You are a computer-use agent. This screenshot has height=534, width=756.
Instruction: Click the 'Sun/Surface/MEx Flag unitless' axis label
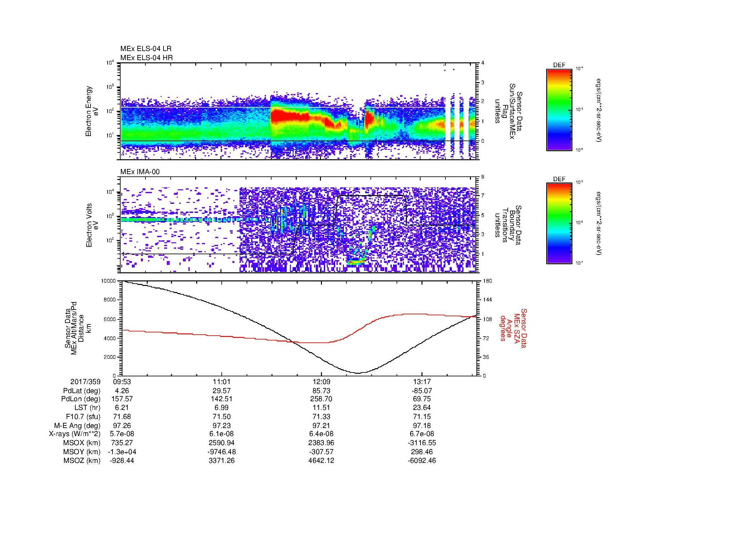pos(509,111)
